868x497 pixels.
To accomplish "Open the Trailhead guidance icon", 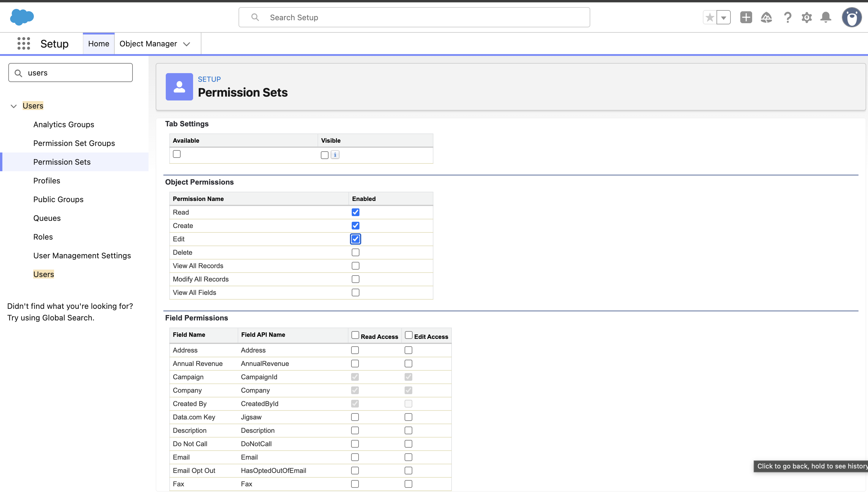I will (766, 18).
